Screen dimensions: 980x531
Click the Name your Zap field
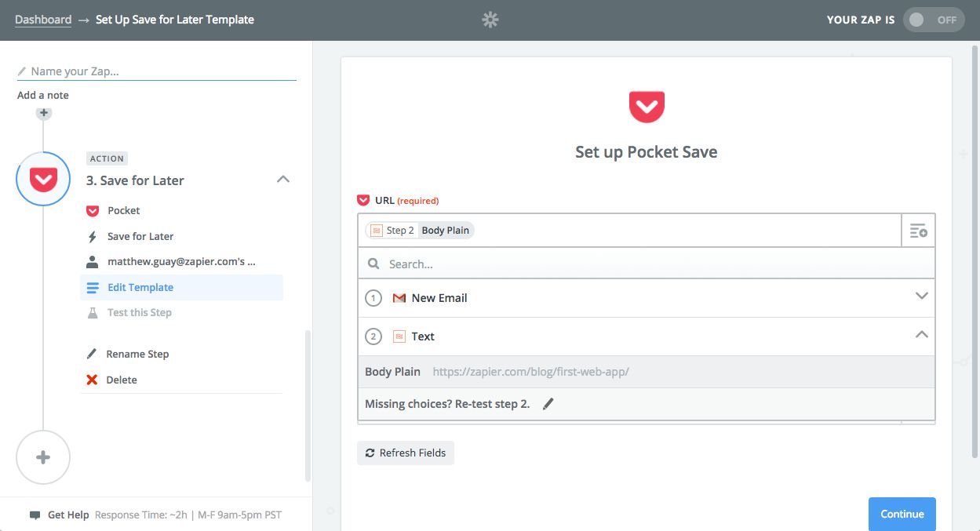click(156, 71)
